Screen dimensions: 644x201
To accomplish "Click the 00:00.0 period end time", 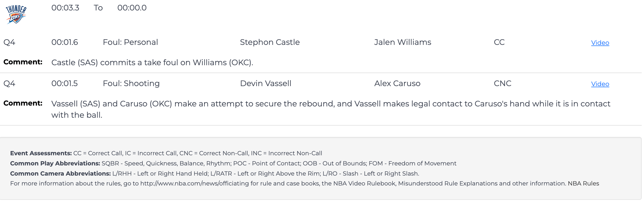I will [x=132, y=8].
